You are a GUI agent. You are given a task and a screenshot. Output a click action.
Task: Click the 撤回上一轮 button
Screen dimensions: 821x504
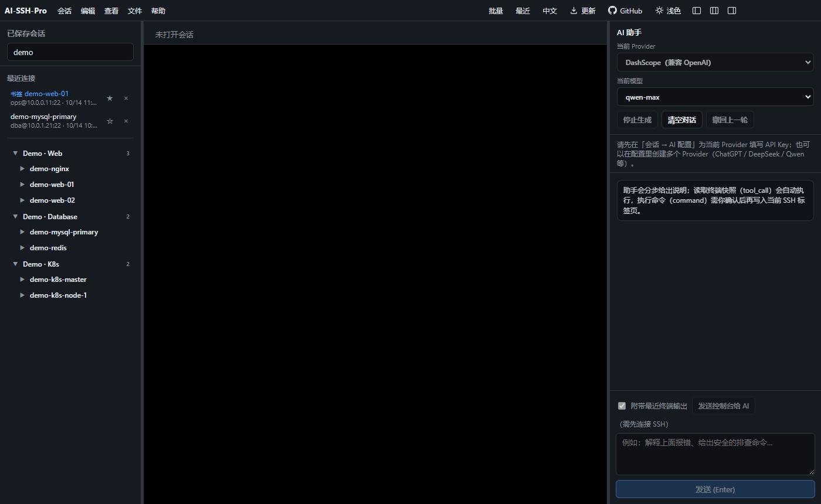(x=730, y=120)
